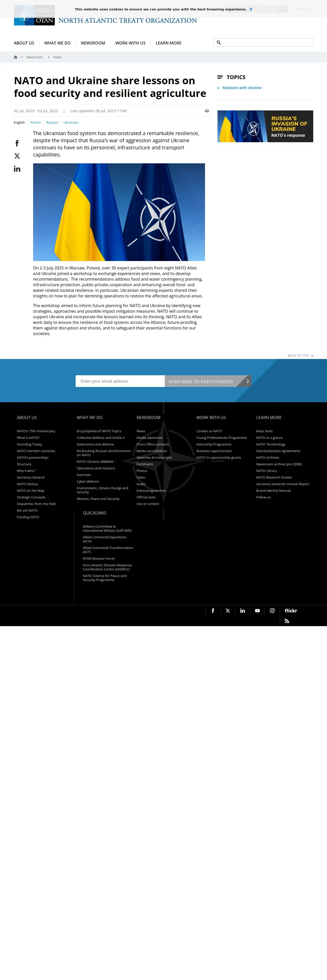The height and width of the screenshot is (980, 327).
Task: Open footer Photos link
Action: coord(142,471)
